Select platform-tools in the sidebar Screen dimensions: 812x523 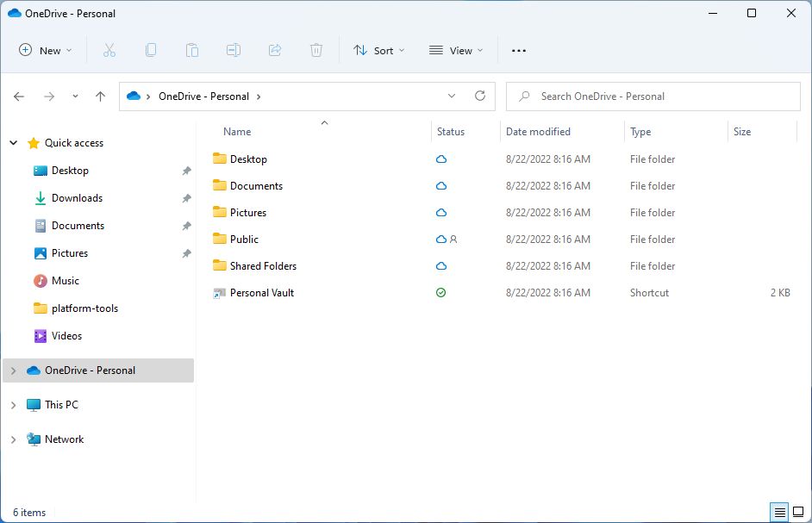click(85, 308)
